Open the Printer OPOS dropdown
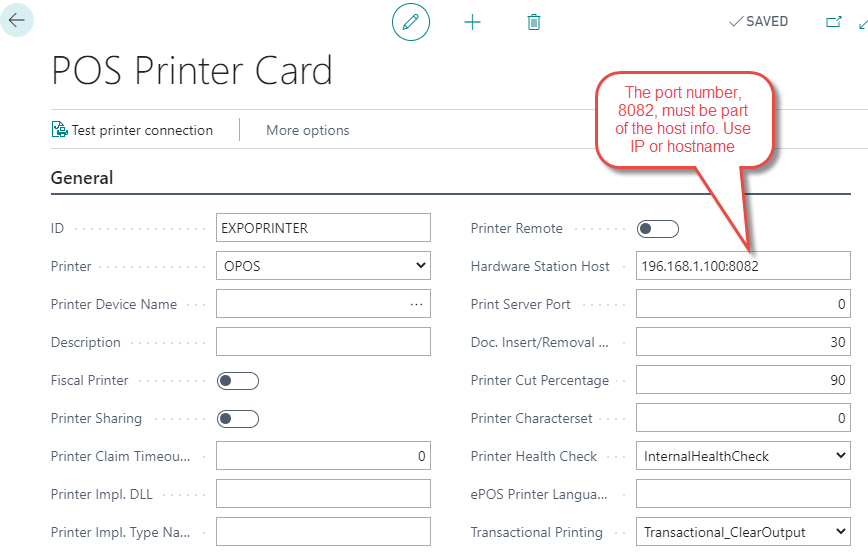868x555 pixels. [323, 266]
